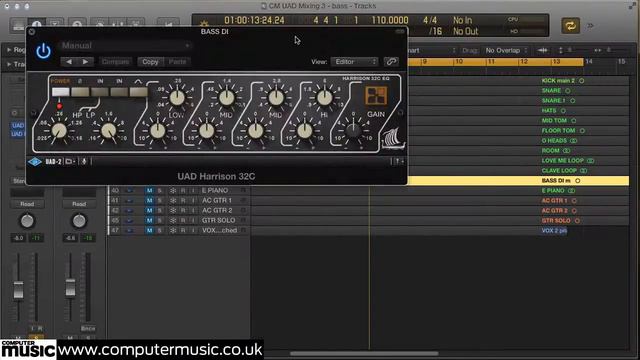Toggle the filter IN switch for HP/LP
This screenshot has width=640, height=360.
tap(100, 92)
